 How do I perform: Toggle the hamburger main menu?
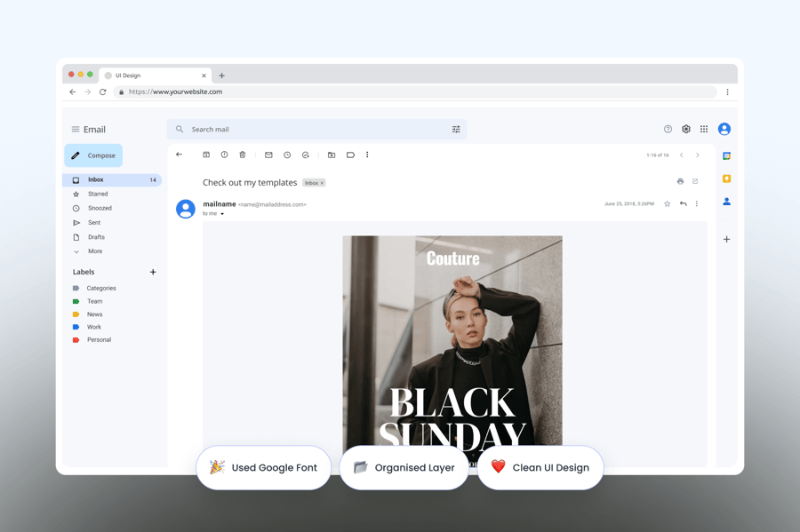pos(76,130)
